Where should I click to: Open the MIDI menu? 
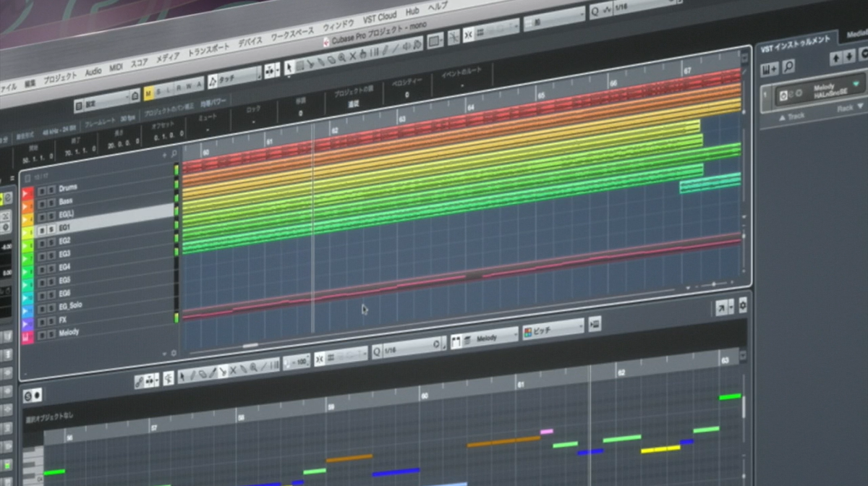(116, 68)
